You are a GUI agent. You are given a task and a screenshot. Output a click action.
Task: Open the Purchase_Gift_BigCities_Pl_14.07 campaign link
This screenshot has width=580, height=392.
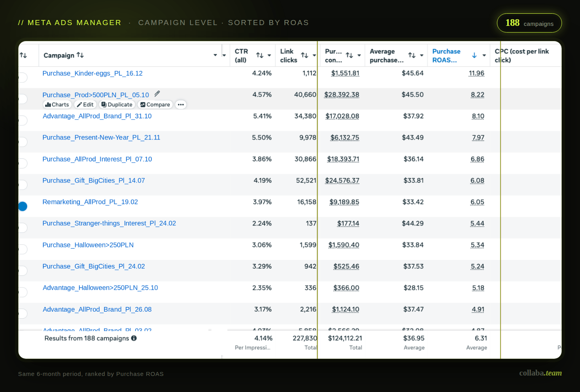coord(94,181)
